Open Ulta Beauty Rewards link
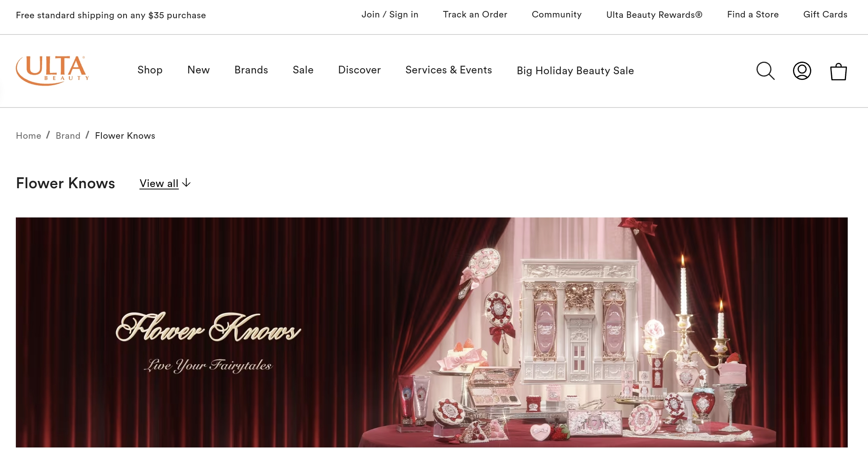 pyautogui.click(x=654, y=15)
